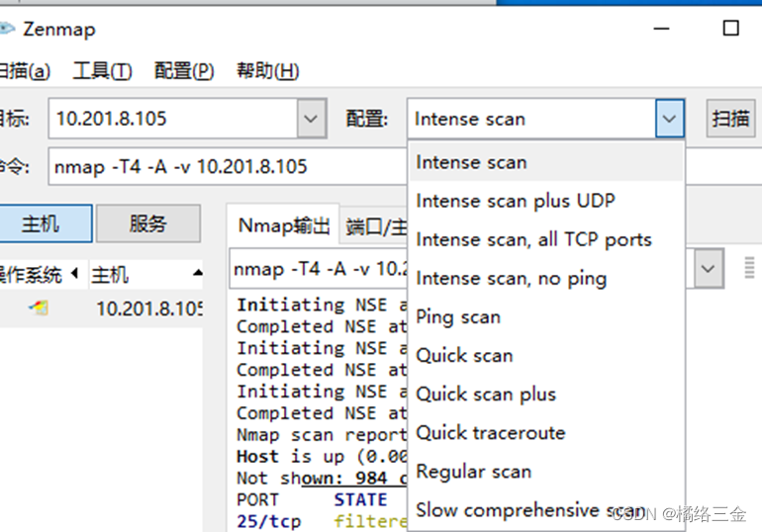The image size is (762, 532).
Task: Click the sort arrow in 主机 column
Action: pyautogui.click(x=197, y=273)
